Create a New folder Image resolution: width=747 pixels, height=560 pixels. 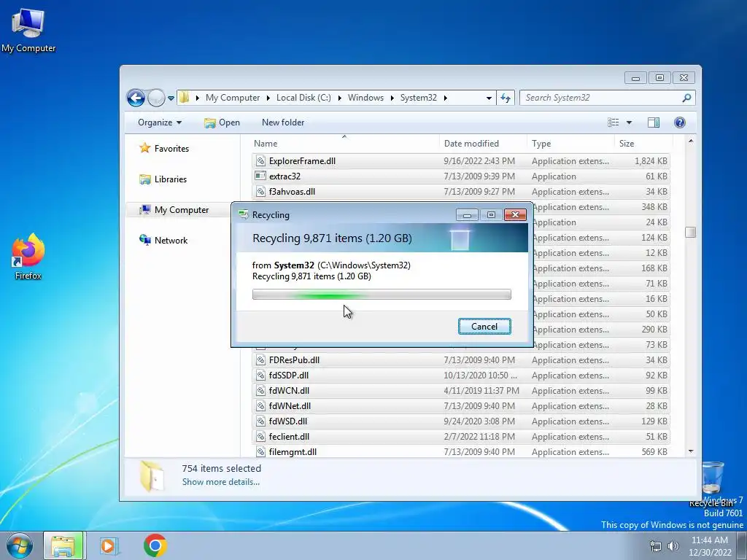(x=283, y=122)
